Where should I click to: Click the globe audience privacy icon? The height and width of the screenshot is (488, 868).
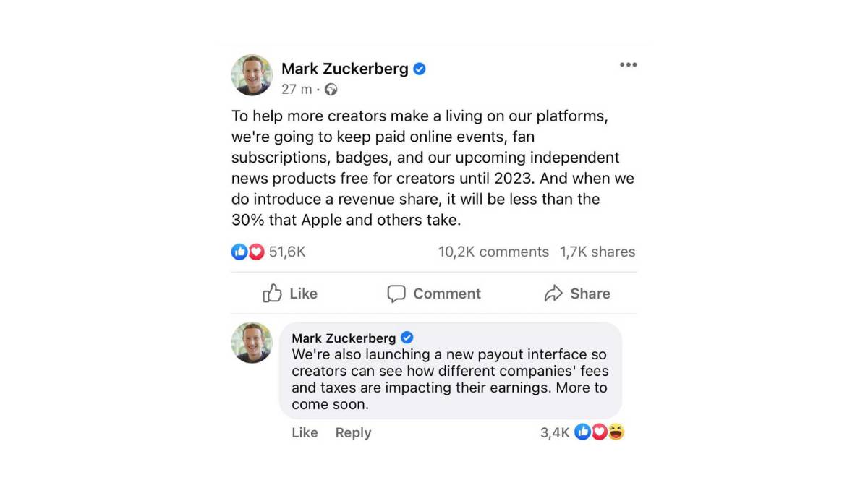(331, 90)
